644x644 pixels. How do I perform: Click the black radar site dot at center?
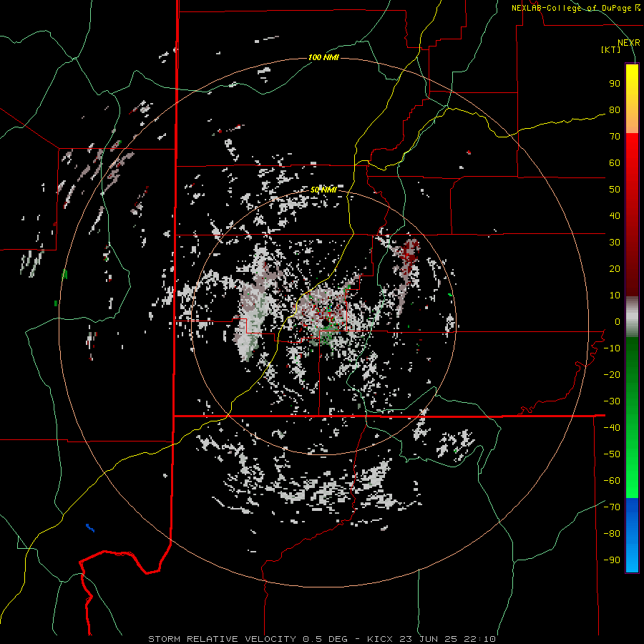pyautogui.click(x=326, y=324)
